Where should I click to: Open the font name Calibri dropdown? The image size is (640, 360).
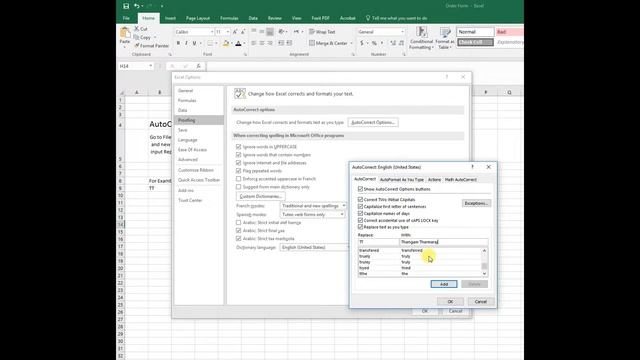pos(212,32)
